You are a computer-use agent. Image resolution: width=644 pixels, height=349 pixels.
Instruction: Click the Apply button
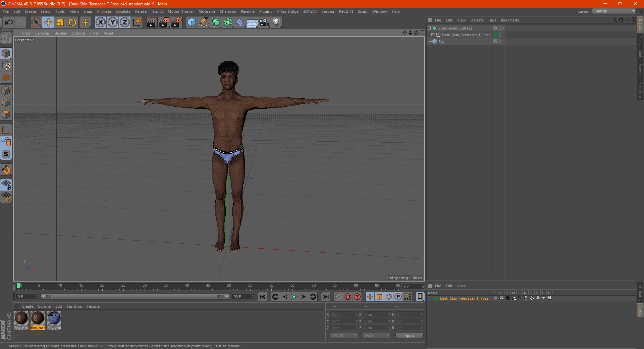tap(409, 336)
